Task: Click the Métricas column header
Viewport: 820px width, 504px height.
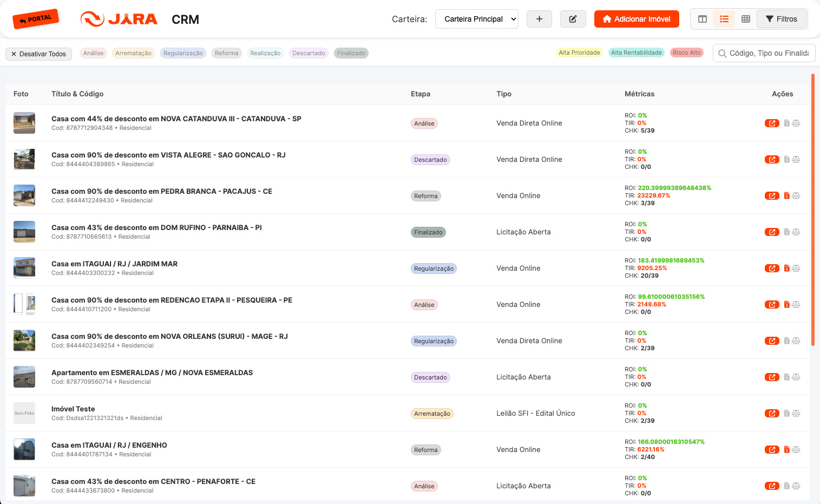Action: [x=639, y=94]
